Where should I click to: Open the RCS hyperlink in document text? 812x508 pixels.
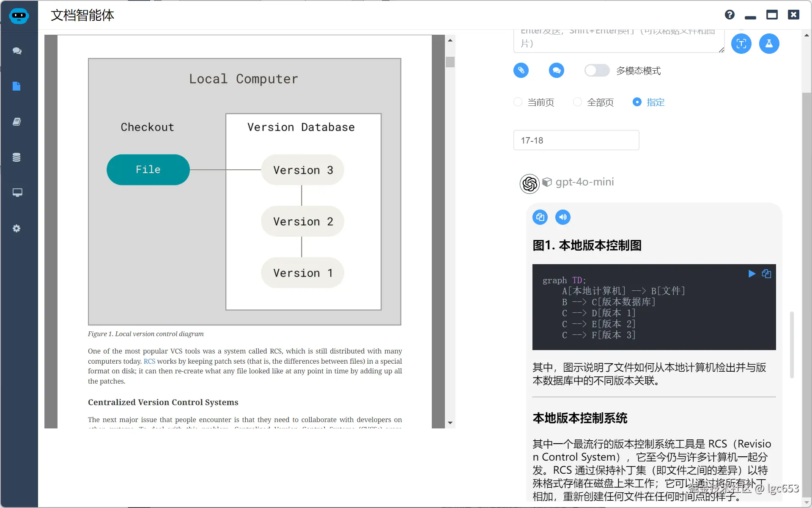(x=149, y=361)
